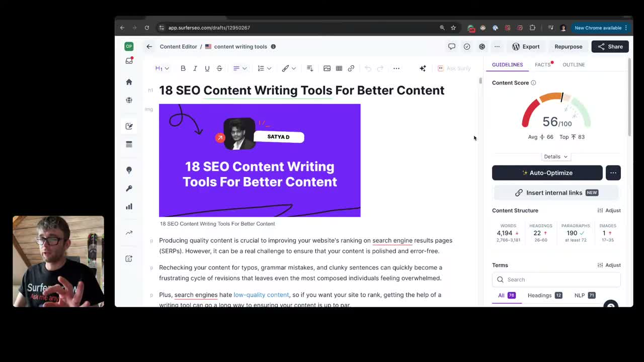Viewport: 644px width, 362px height.
Task: Insert an image into the draft
Action: [x=327, y=68]
